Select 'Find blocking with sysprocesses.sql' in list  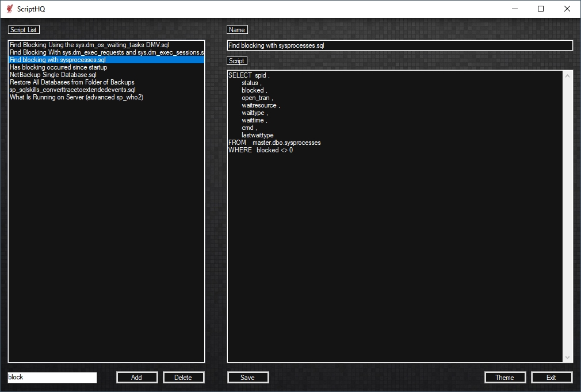click(x=58, y=60)
